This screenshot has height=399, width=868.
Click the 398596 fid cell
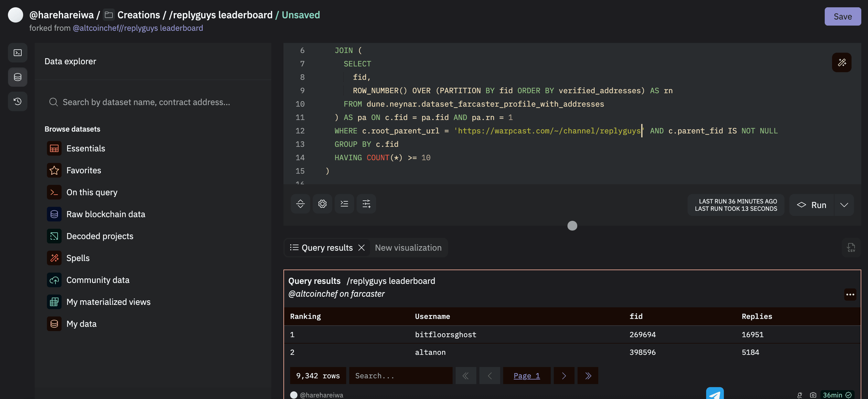click(642, 352)
